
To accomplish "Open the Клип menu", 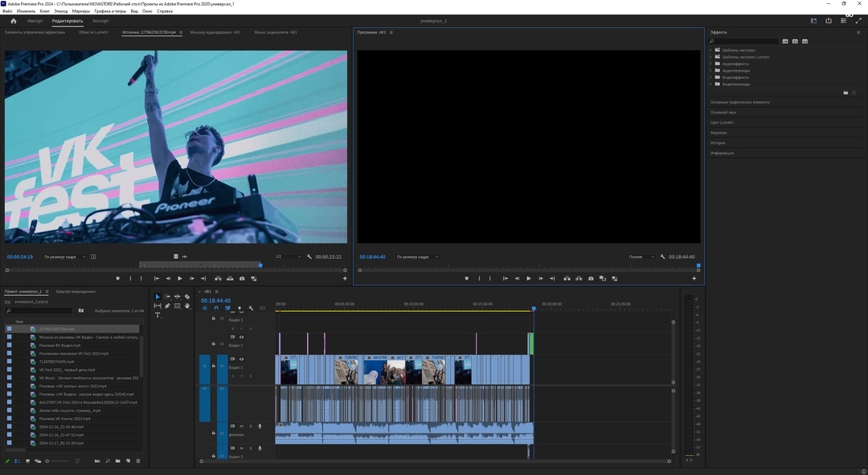I will pos(45,11).
